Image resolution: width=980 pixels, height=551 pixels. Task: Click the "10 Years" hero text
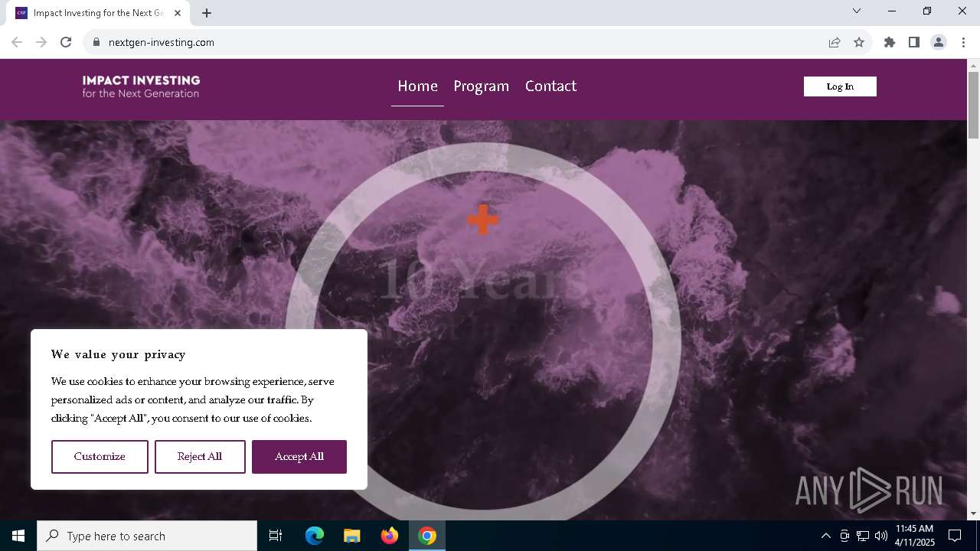[x=483, y=279]
